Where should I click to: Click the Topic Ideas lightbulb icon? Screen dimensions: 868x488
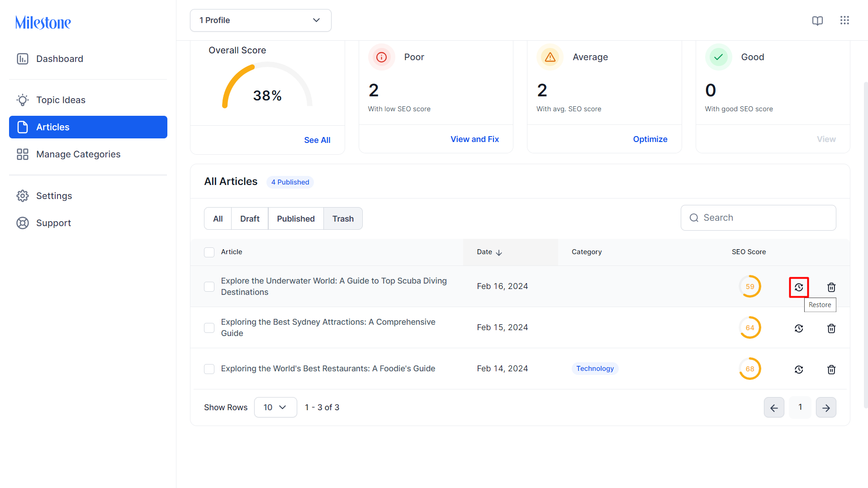point(23,100)
